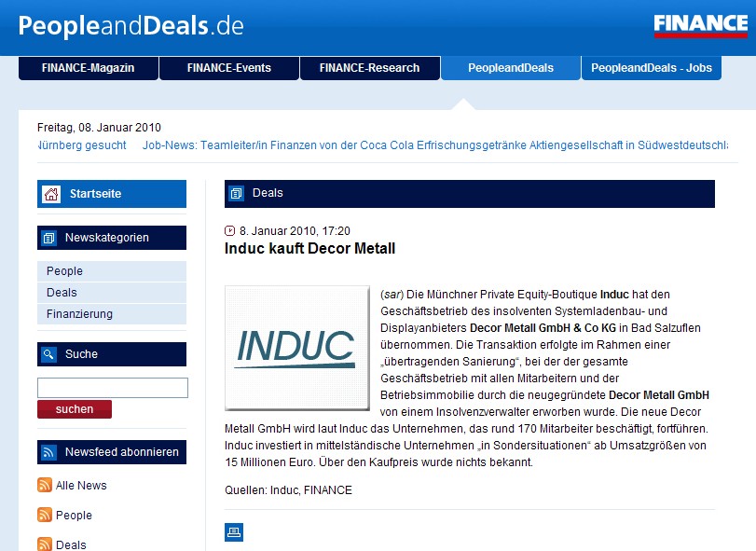Switch to the FINANCE-Events tab

coord(229,68)
